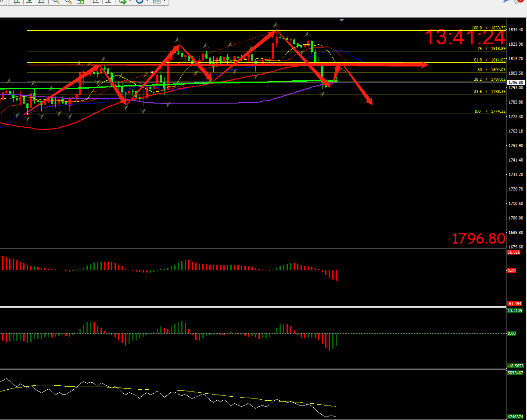The height and width of the screenshot is (420, 527).
Task: Open the add indicators dropdown arrow
Action: 131,1
